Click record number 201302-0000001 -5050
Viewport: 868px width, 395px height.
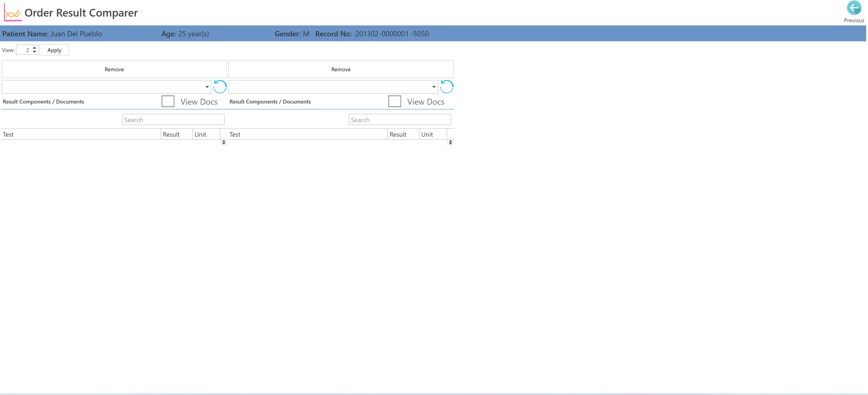tap(392, 34)
